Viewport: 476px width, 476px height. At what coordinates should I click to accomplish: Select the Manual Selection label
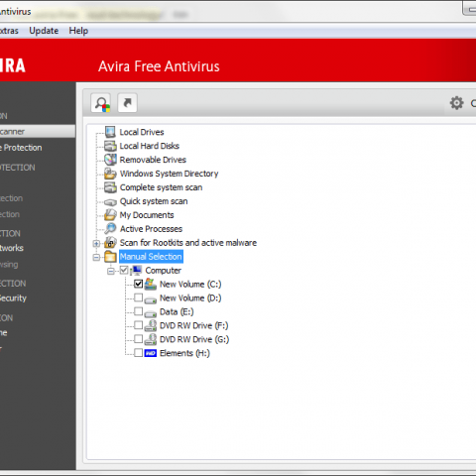click(x=151, y=257)
